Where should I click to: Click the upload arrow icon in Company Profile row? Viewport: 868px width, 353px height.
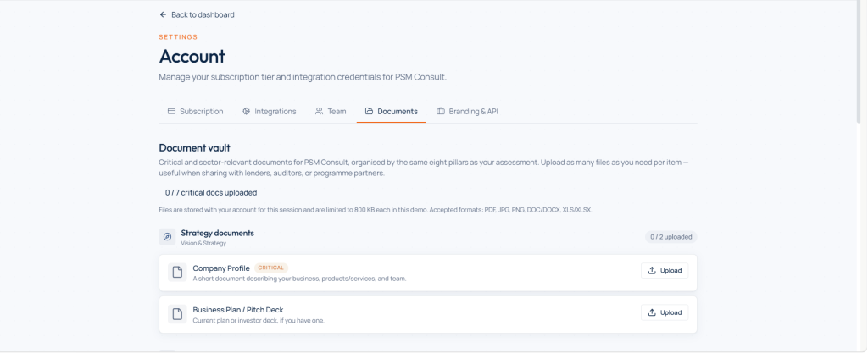coord(652,270)
